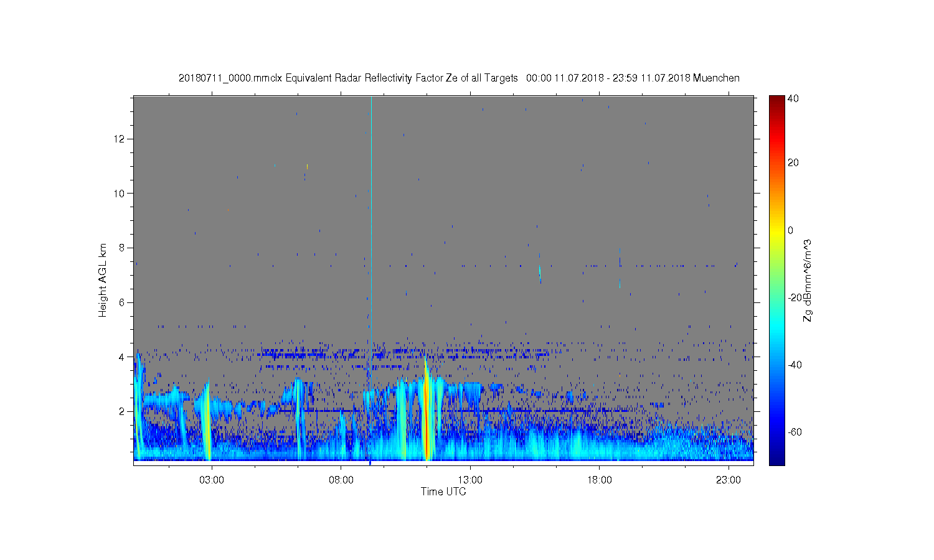Click the height tick label 6
Viewport: 934px width, 560px height.
pos(123,302)
